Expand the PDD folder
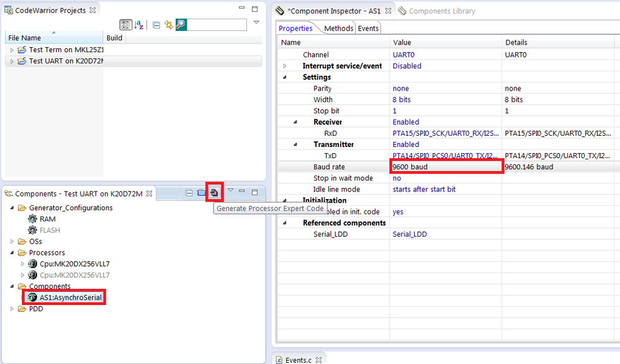Image resolution: width=620 pixels, height=364 pixels. pos(12,309)
